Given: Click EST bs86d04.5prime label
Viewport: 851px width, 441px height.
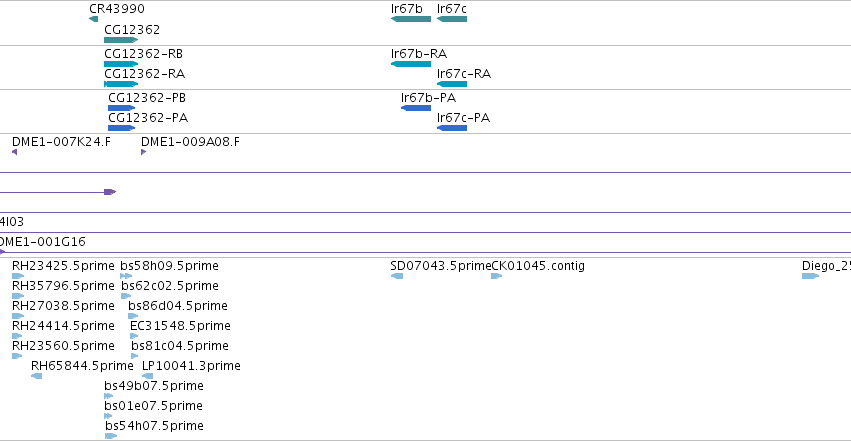Looking at the screenshot, I should 178,306.
